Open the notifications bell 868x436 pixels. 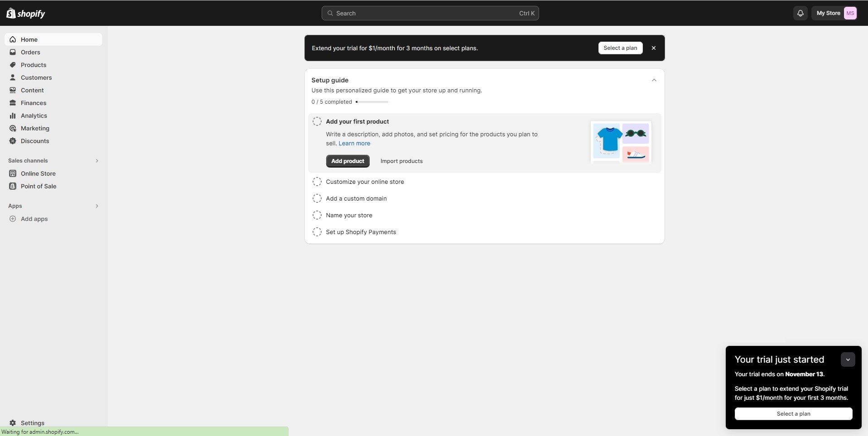pyautogui.click(x=800, y=13)
